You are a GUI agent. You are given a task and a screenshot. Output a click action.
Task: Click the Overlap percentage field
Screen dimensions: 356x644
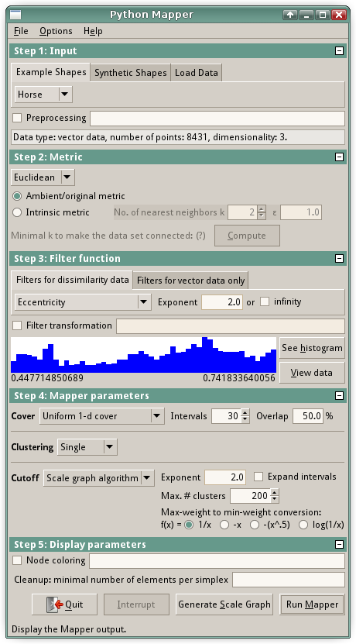[x=308, y=416]
